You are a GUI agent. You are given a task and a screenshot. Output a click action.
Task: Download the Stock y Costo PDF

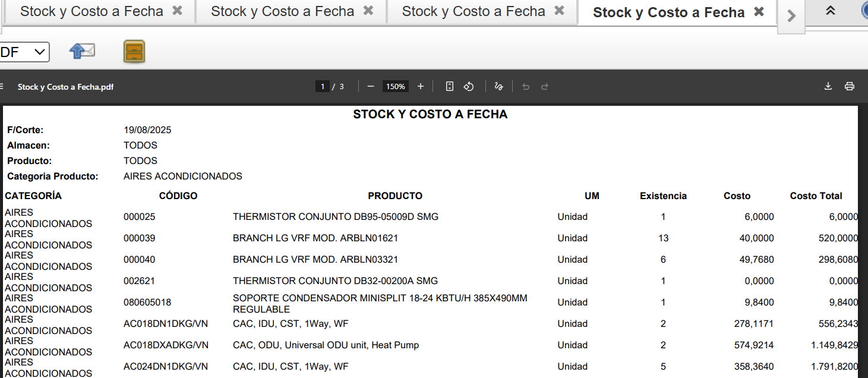828,87
